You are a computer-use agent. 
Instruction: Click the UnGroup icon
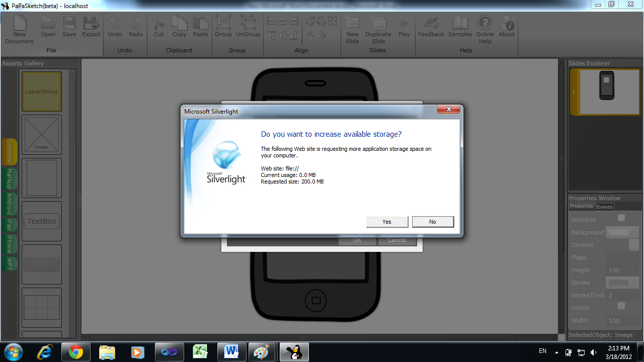coord(248,23)
